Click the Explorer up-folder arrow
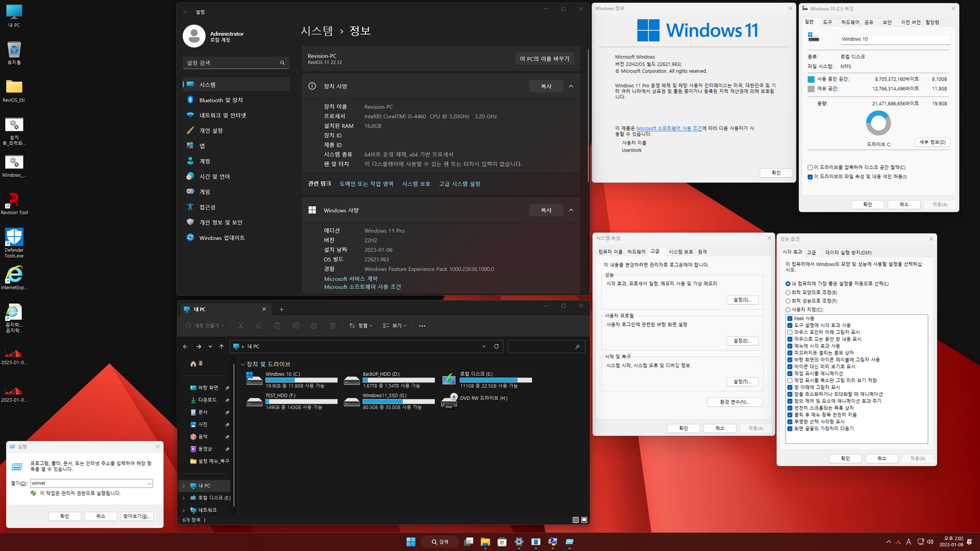Screen dimensions: 980x551 coord(221,347)
